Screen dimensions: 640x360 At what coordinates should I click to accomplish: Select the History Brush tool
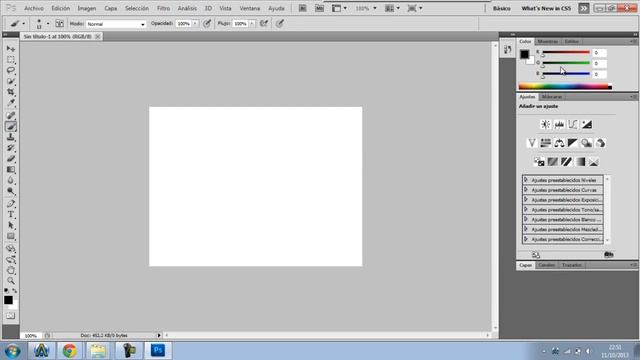[11, 148]
